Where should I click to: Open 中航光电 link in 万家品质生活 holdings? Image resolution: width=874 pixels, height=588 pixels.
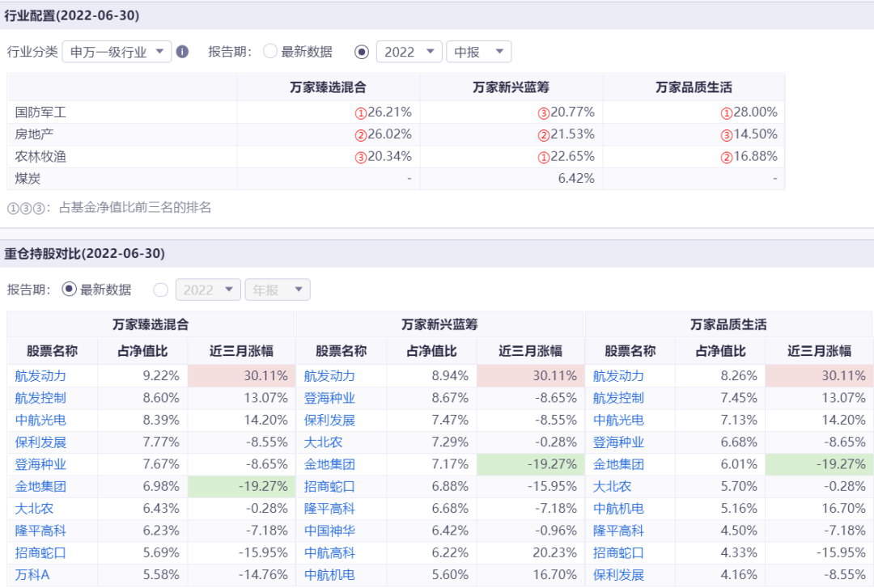(618, 421)
